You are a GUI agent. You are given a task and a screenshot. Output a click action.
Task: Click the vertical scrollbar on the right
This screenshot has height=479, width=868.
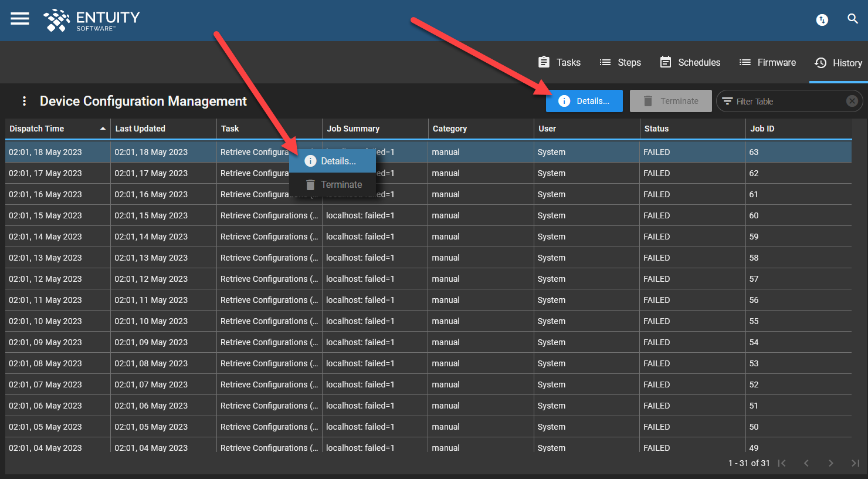pos(863,264)
